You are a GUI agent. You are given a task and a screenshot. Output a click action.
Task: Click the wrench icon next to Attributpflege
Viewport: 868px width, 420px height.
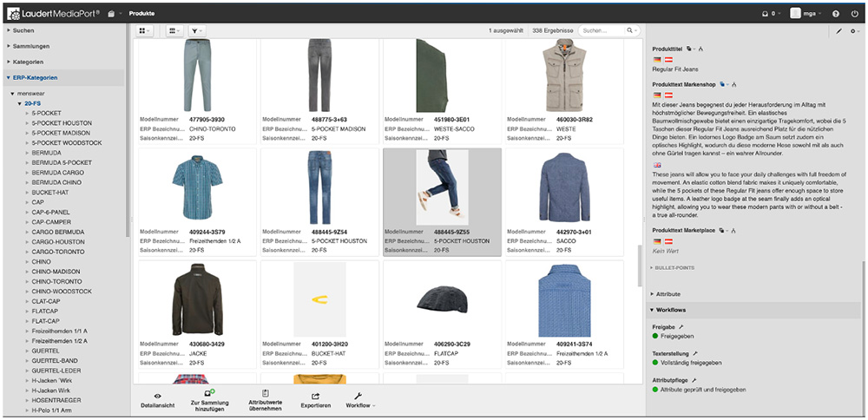(693, 380)
